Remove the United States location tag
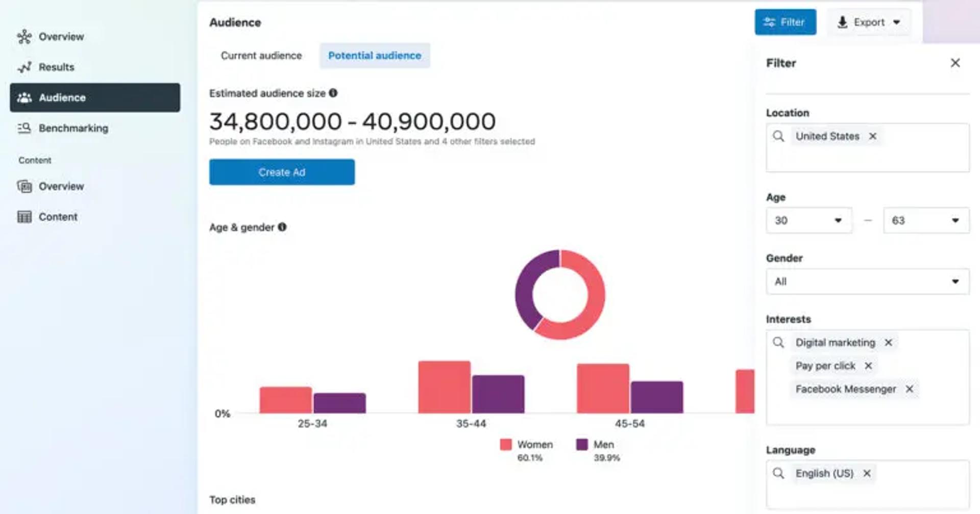Screen dimensions: 980x514 point(873,136)
